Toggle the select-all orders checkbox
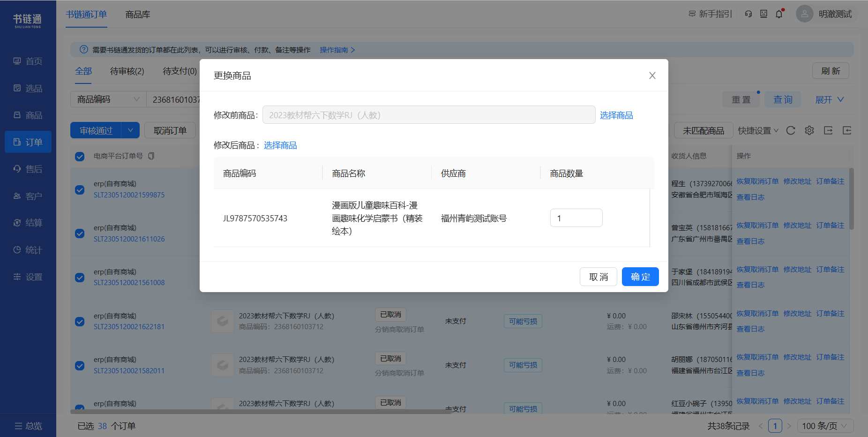This screenshot has width=868, height=437. (80, 157)
